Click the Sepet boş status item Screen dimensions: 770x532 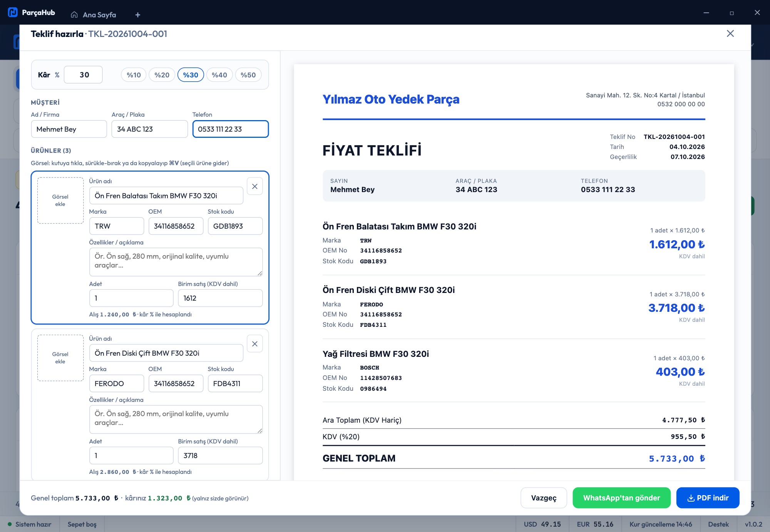pyautogui.click(x=82, y=524)
